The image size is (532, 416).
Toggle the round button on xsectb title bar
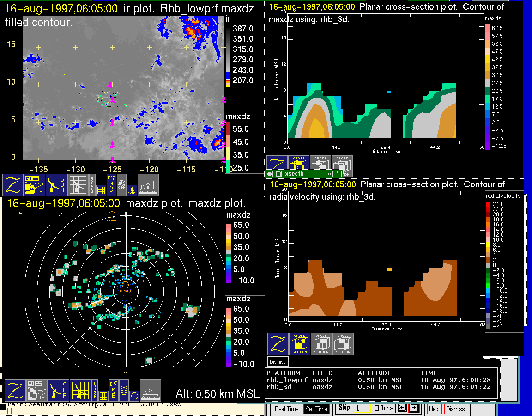point(270,174)
